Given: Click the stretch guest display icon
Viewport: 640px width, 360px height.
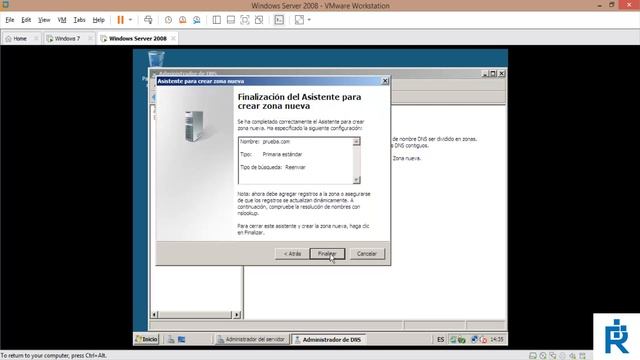Looking at the screenshot, I should [x=299, y=20].
